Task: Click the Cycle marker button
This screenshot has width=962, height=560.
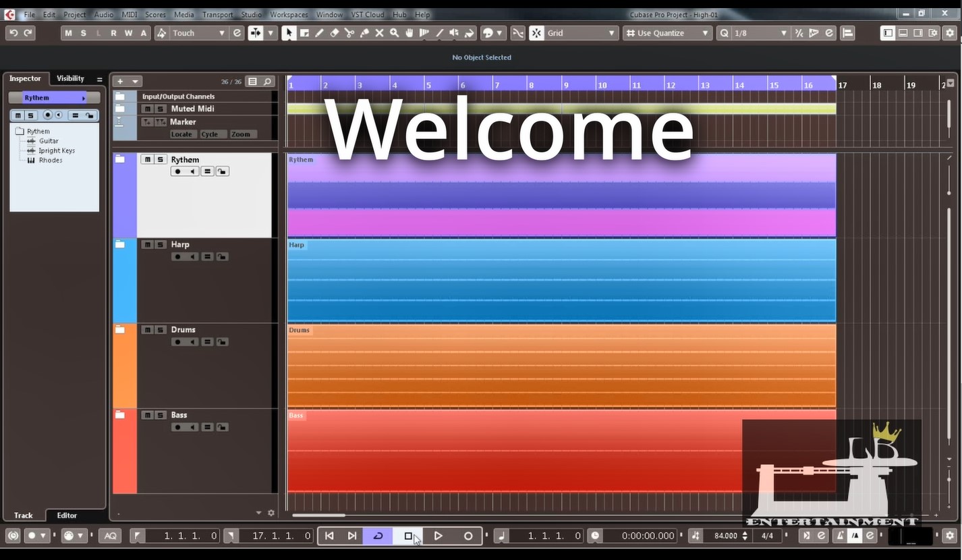Action: [211, 134]
